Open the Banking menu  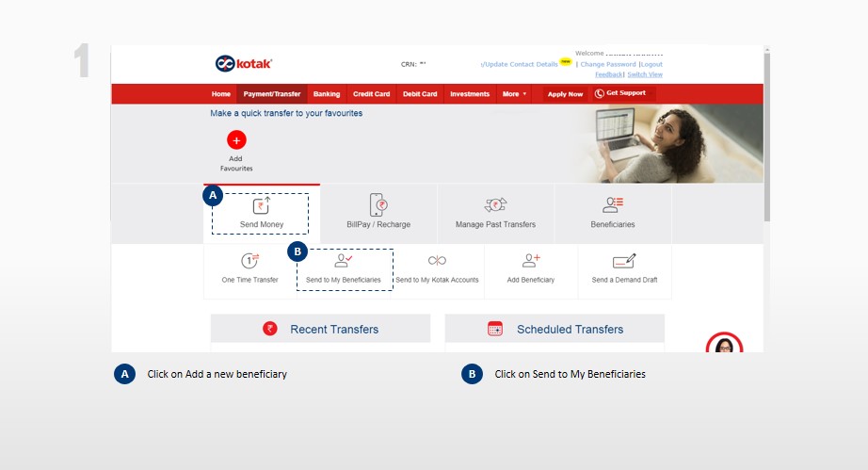coord(327,94)
